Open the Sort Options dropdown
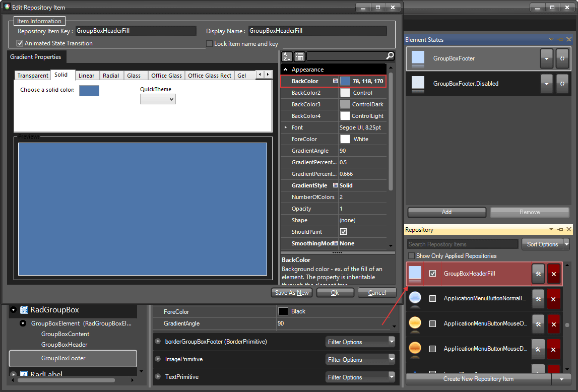This screenshot has width=578, height=392. point(546,244)
